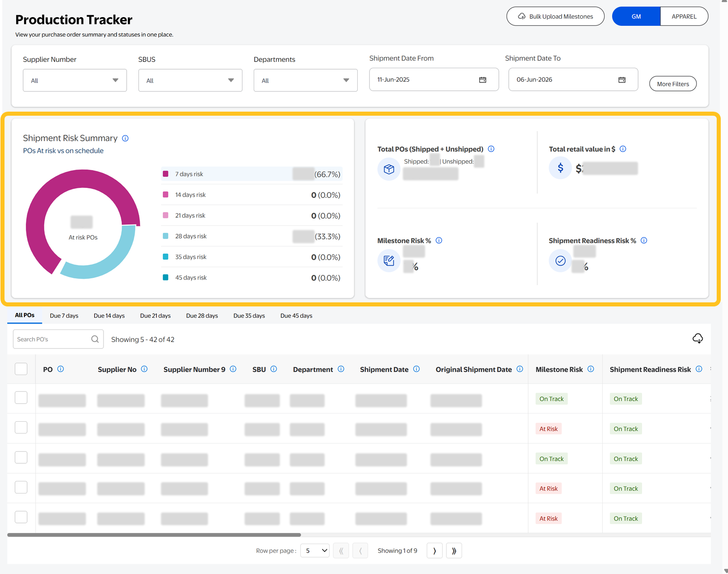
Task: Click the Bulk Upload Milestones button
Action: pyautogui.click(x=555, y=16)
